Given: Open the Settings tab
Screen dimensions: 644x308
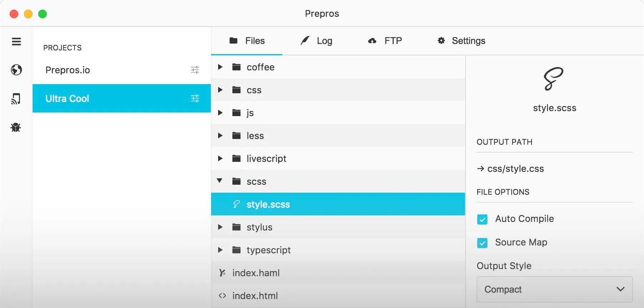Looking at the screenshot, I should point(461,41).
